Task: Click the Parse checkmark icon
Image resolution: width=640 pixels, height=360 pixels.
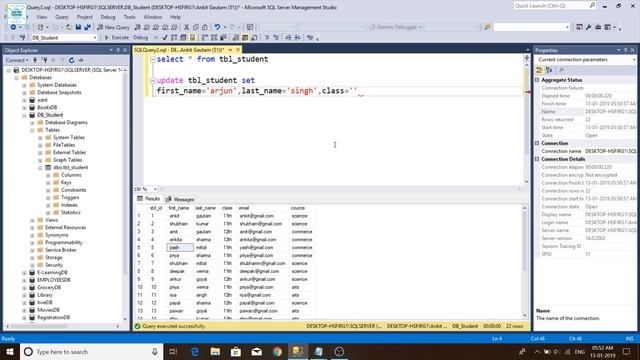Action: [x=164, y=38]
